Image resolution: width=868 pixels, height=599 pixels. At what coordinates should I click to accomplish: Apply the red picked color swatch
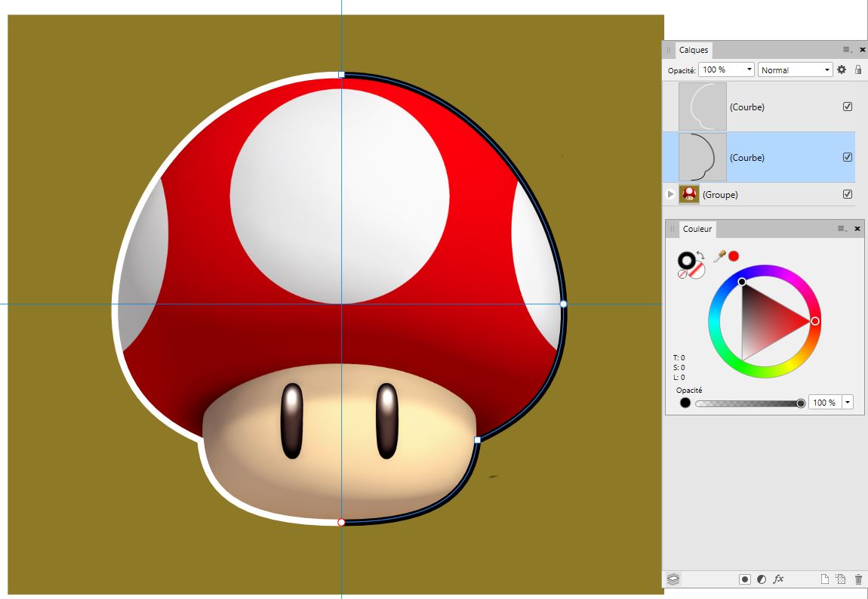click(734, 256)
